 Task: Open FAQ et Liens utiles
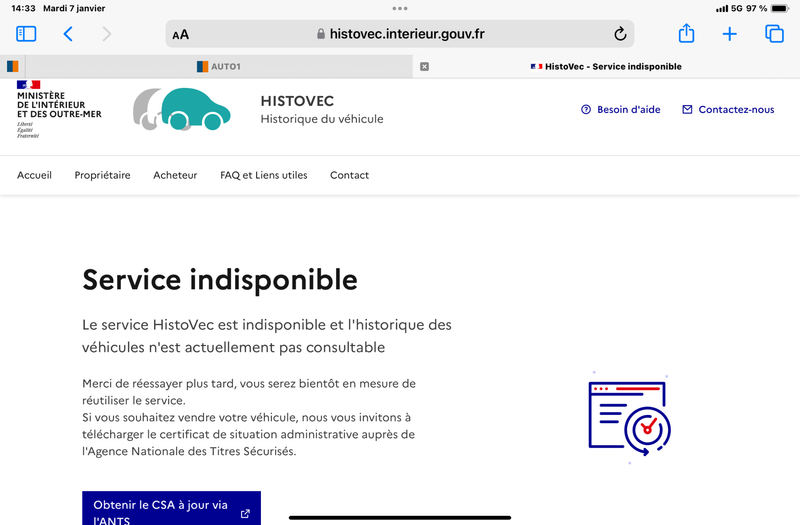pyautogui.click(x=264, y=175)
